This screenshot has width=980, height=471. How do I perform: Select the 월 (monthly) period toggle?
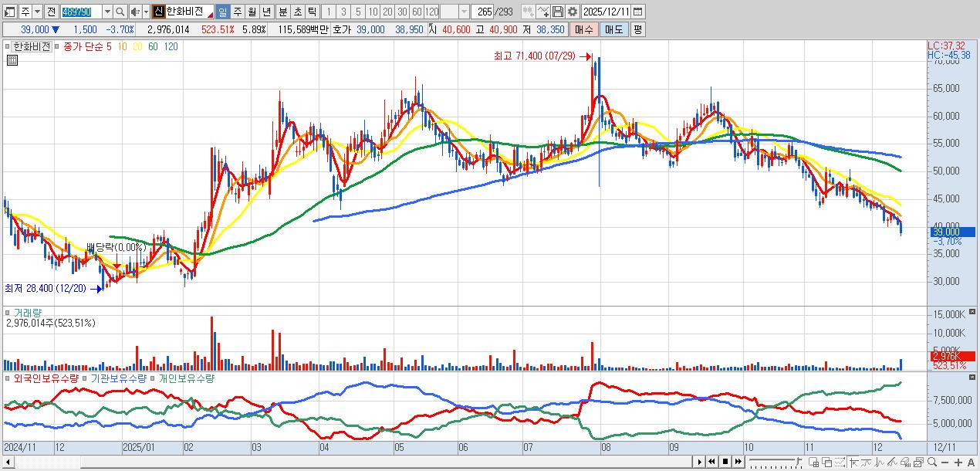pos(252,12)
